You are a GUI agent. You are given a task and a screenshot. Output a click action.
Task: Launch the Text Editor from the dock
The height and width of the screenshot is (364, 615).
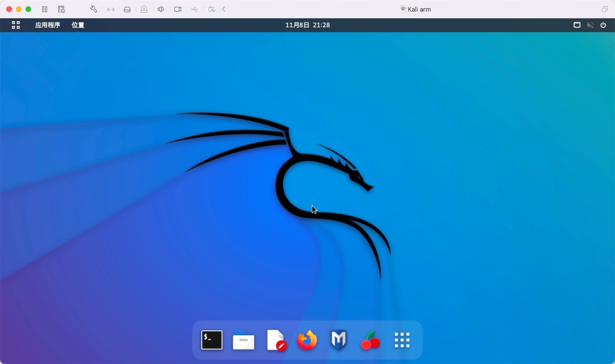275,340
